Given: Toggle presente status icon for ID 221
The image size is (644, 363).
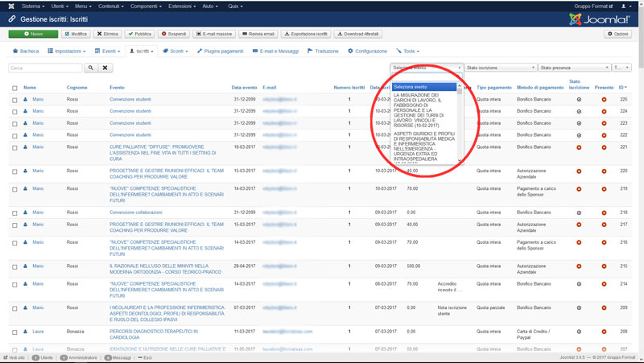Looking at the screenshot, I should coord(605,147).
